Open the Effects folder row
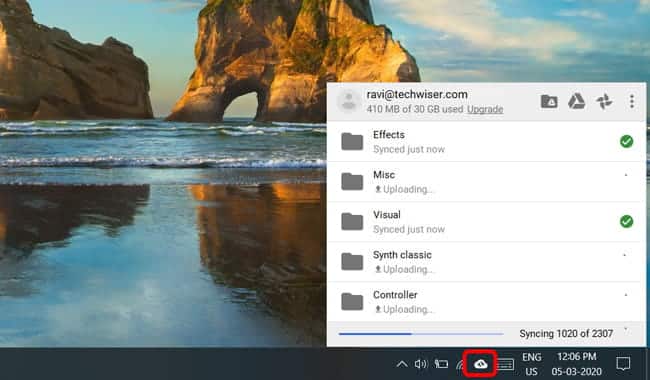 tap(486, 142)
